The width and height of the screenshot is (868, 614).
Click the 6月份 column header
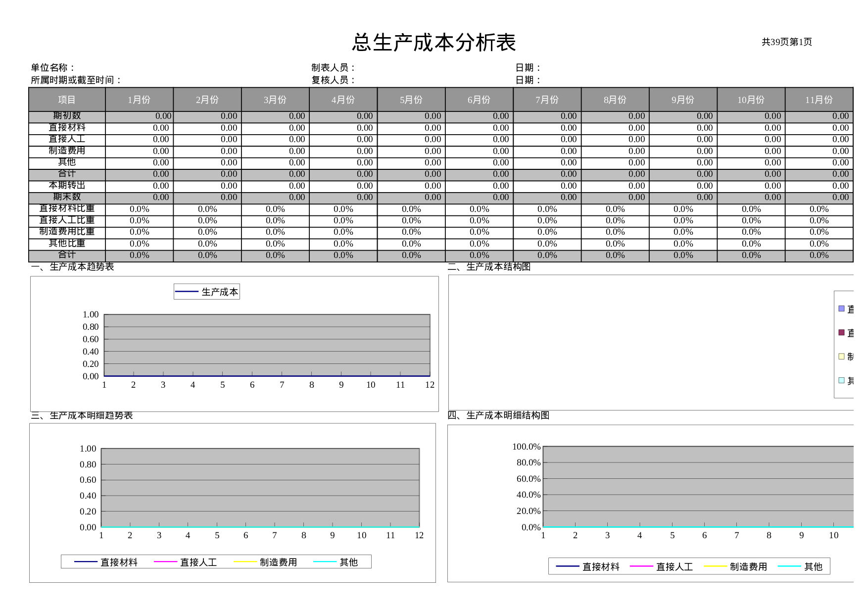pyautogui.click(x=479, y=100)
